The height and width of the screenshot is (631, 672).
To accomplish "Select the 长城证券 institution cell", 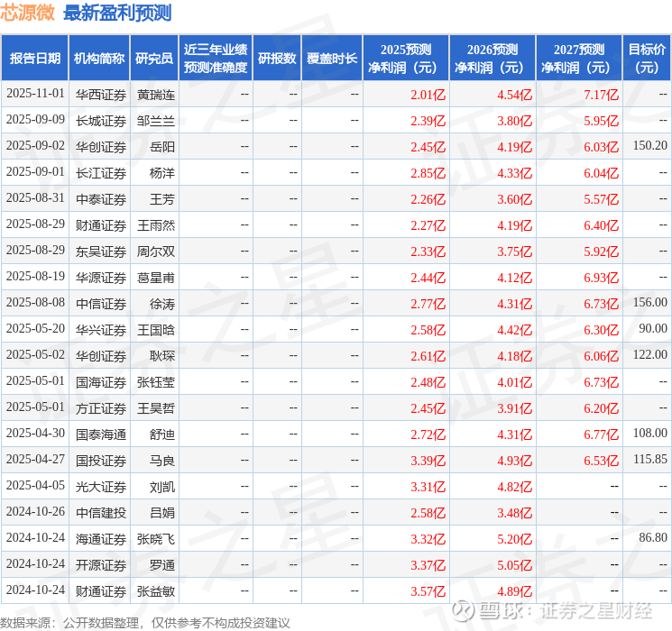I will (x=101, y=121).
